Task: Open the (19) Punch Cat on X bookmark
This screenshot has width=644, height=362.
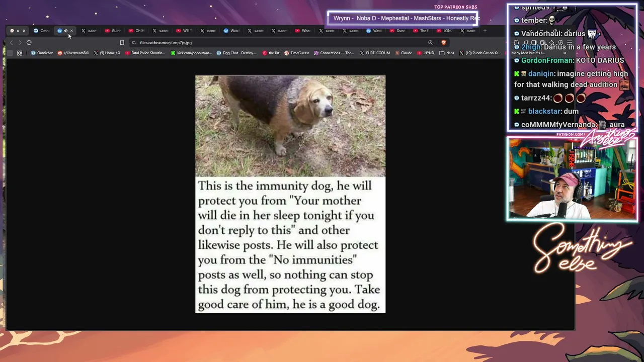Action: (x=479, y=53)
